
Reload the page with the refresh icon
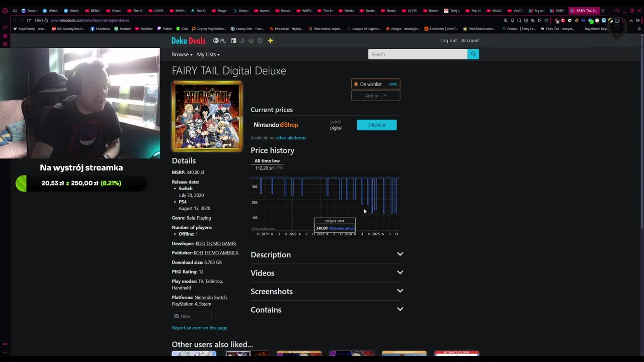[x=29, y=21]
